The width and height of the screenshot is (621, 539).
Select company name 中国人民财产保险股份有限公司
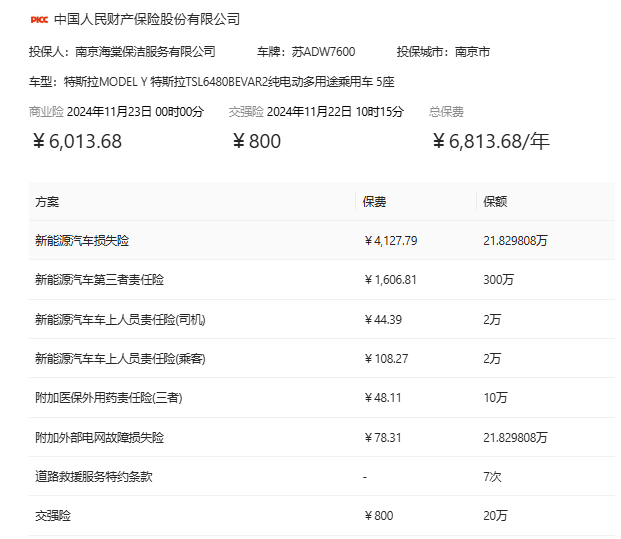coord(147,19)
